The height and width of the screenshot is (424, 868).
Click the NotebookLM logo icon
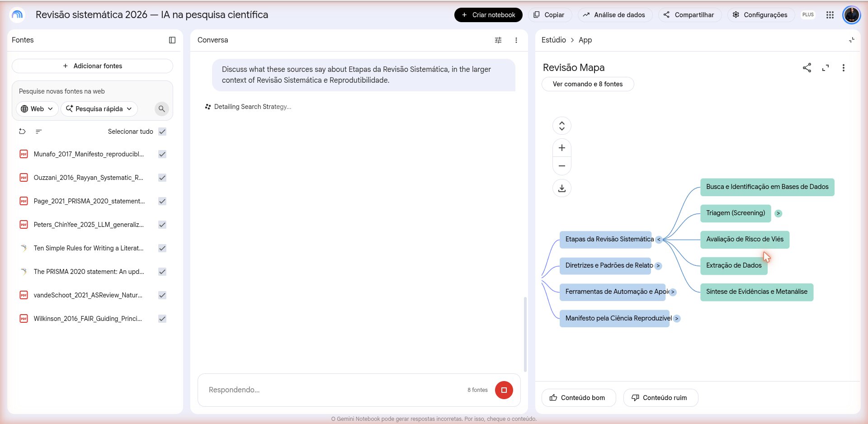[17, 15]
